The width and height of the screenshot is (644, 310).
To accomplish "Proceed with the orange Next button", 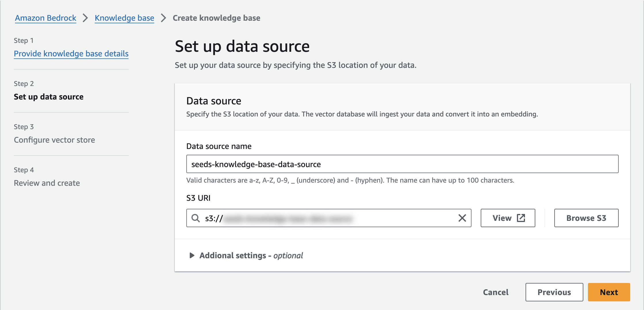I will (609, 292).
